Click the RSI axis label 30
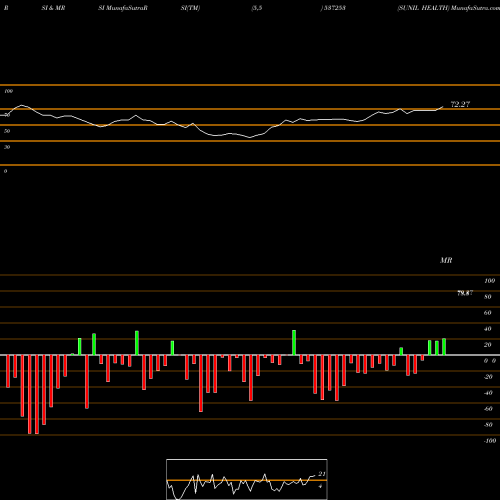This screenshot has height=500, width=500. [7, 147]
